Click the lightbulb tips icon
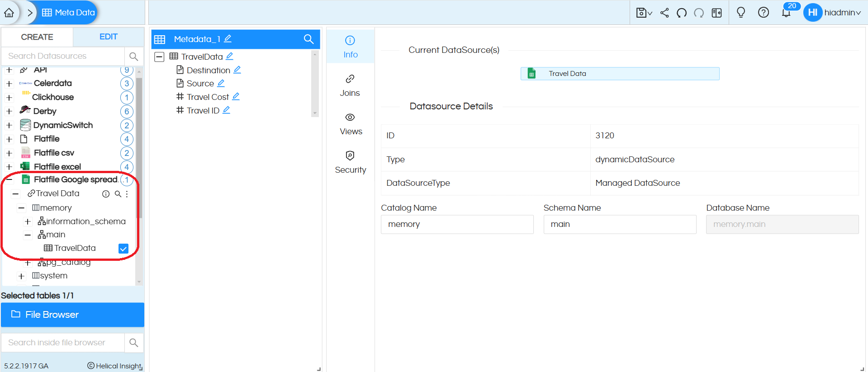 pyautogui.click(x=741, y=12)
